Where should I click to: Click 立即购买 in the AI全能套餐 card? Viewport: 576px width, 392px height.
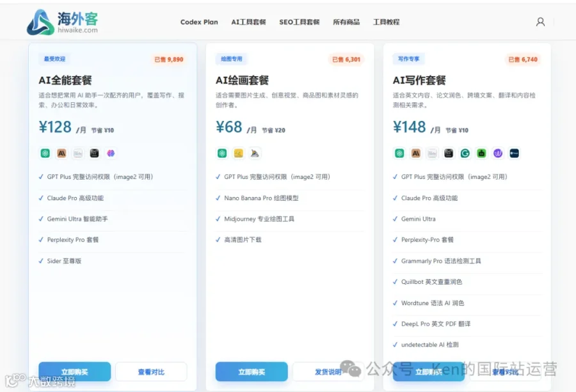[x=75, y=372]
